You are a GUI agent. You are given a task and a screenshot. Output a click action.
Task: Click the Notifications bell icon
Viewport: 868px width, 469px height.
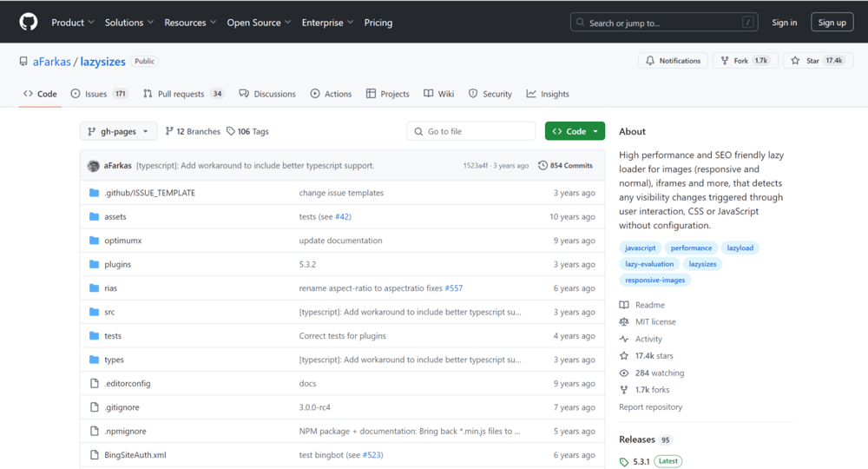(x=650, y=61)
